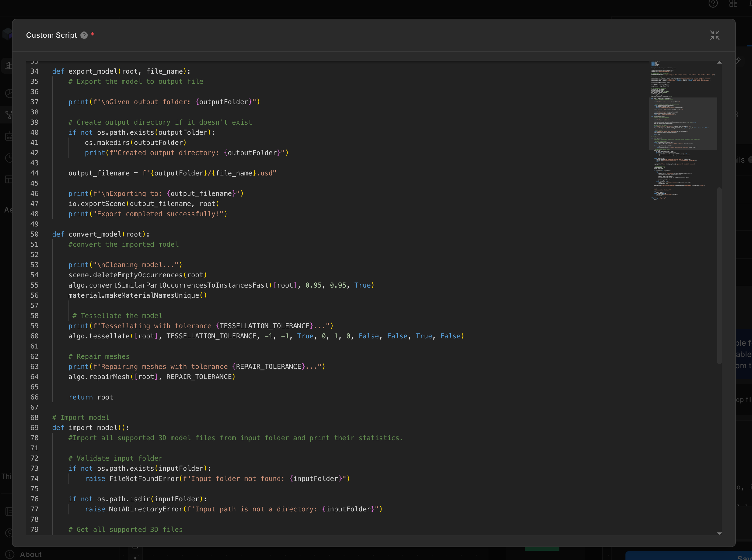The width and height of the screenshot is (752, 560).
Task: Click the '# Tessellate the model' comment
Action: click(x=117, y=316)
